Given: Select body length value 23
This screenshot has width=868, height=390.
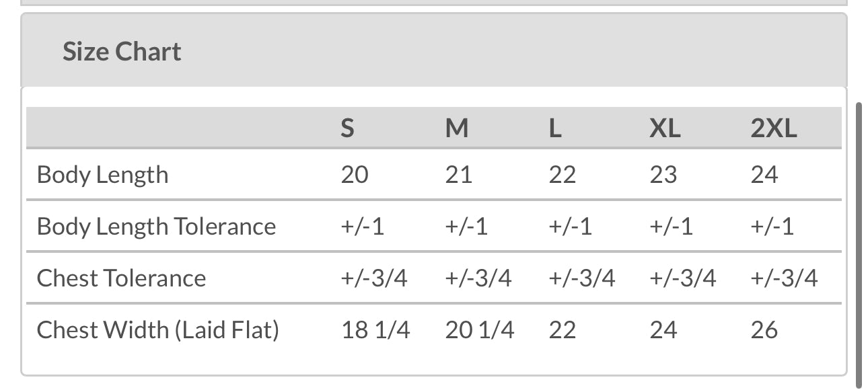Looking at the screenshot, I should click(x=663, y=175).
